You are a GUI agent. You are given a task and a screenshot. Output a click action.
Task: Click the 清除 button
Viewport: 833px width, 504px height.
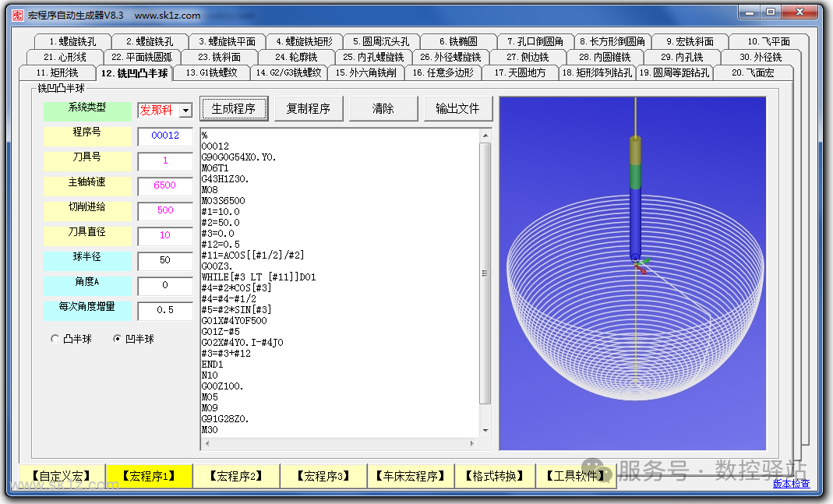(383, 109)
